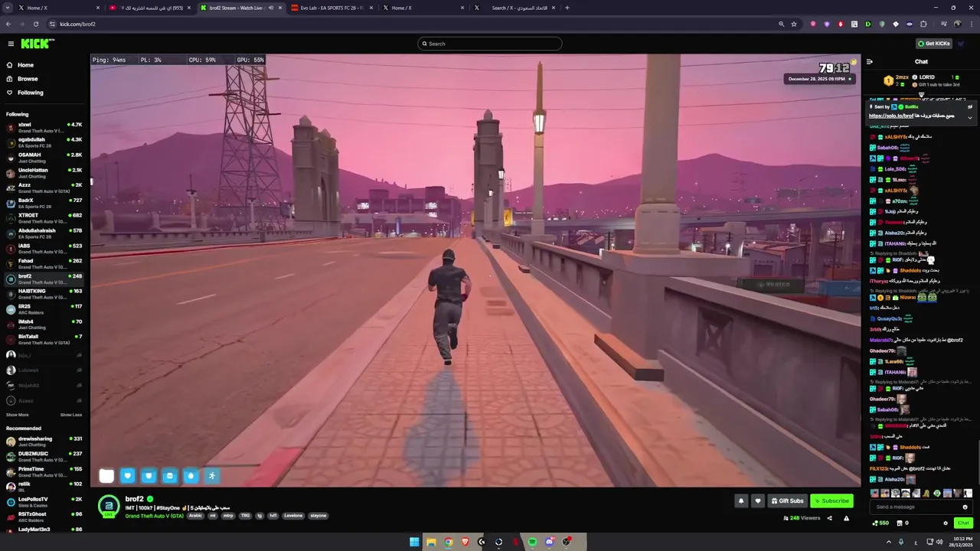Select the stayone stream tag

point(318,516)
